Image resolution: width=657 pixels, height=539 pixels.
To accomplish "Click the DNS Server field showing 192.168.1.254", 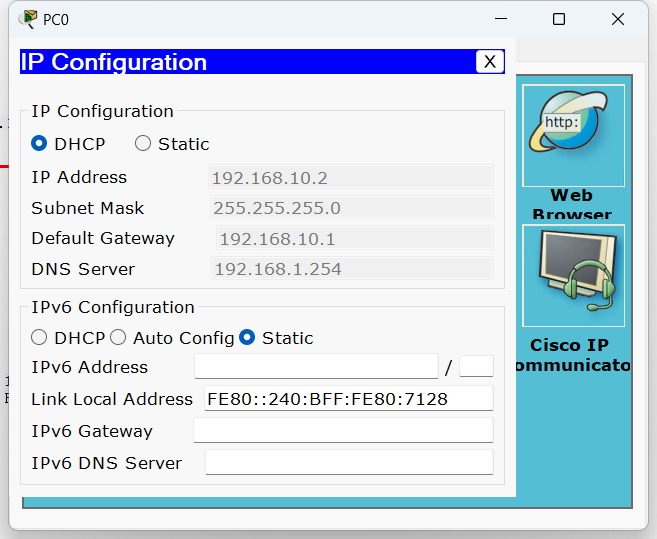I will [350, 269].
